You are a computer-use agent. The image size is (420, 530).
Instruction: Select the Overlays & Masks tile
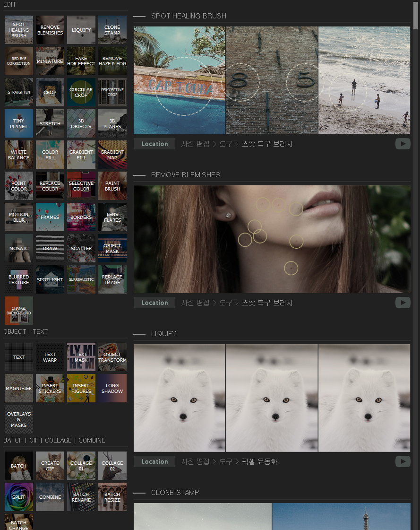[19, 419]
